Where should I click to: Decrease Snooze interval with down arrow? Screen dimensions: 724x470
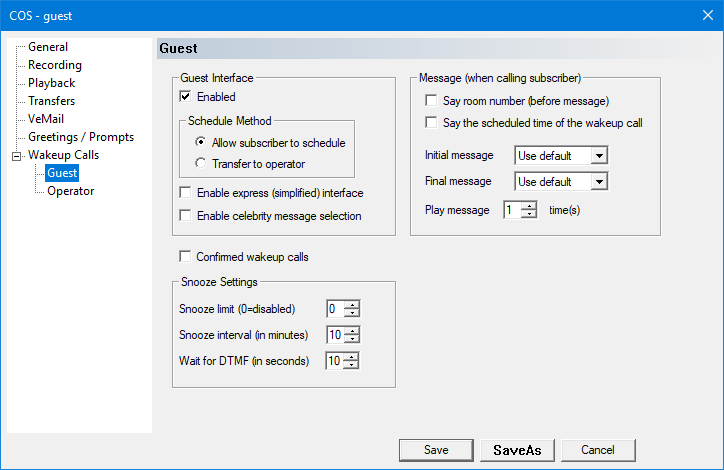pyautogui.click(x=351, y=339)
